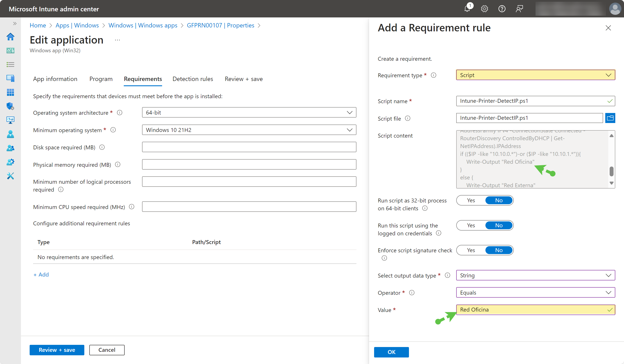Open the help question mark icon
Viewport: 624px width, 364px height.
click(502, 9)
